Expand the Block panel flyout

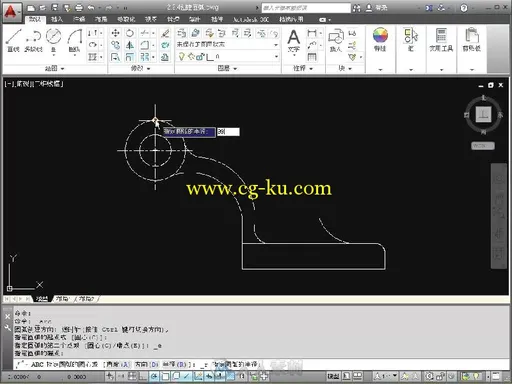click(345, 69)
